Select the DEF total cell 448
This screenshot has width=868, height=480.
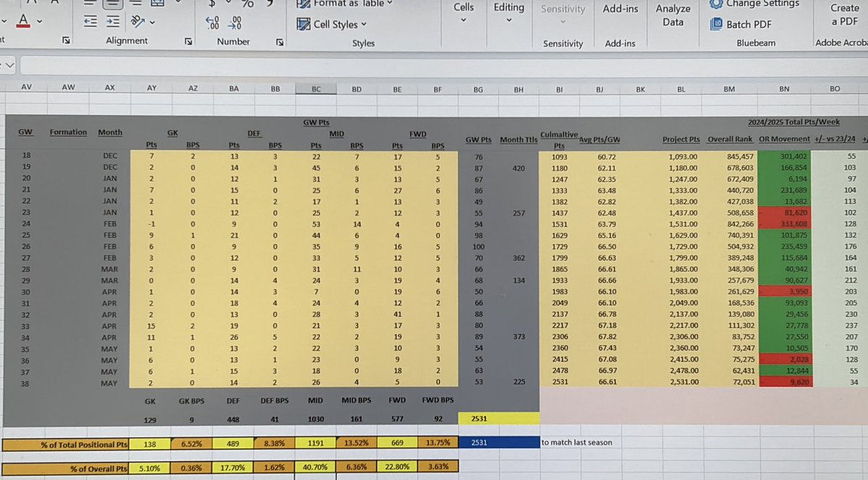tap(234, 419)
